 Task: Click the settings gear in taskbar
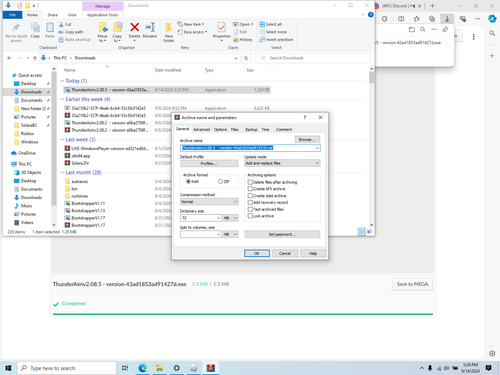click(176, 368)
